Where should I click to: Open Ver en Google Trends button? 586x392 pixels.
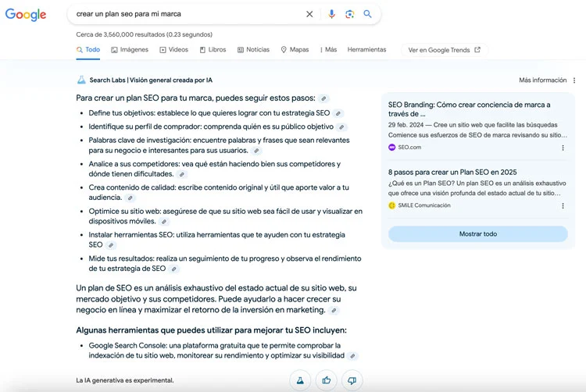444,50
